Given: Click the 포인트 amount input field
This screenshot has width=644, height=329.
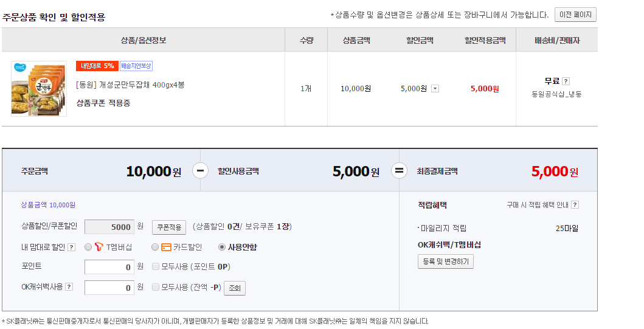Looking at the screenshot, I should click(109, 267).
